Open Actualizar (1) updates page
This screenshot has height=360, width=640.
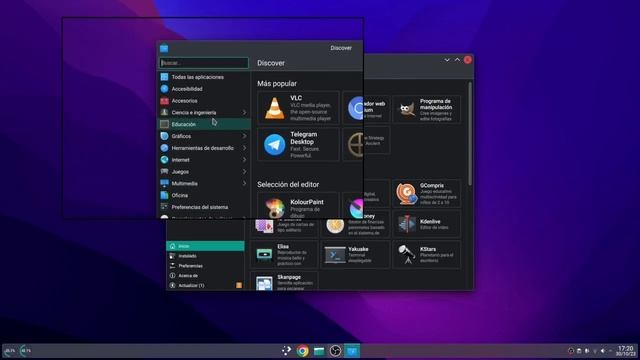(x=205, y=285)
